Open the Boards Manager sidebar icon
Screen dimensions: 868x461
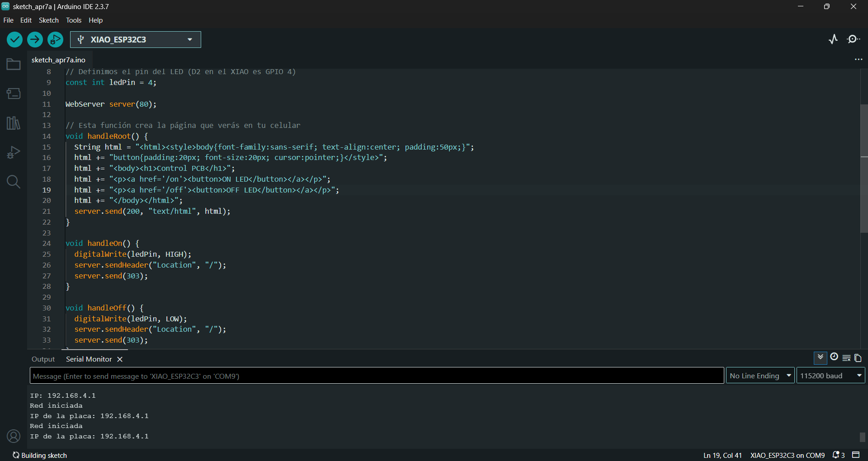tap(14, 94)
